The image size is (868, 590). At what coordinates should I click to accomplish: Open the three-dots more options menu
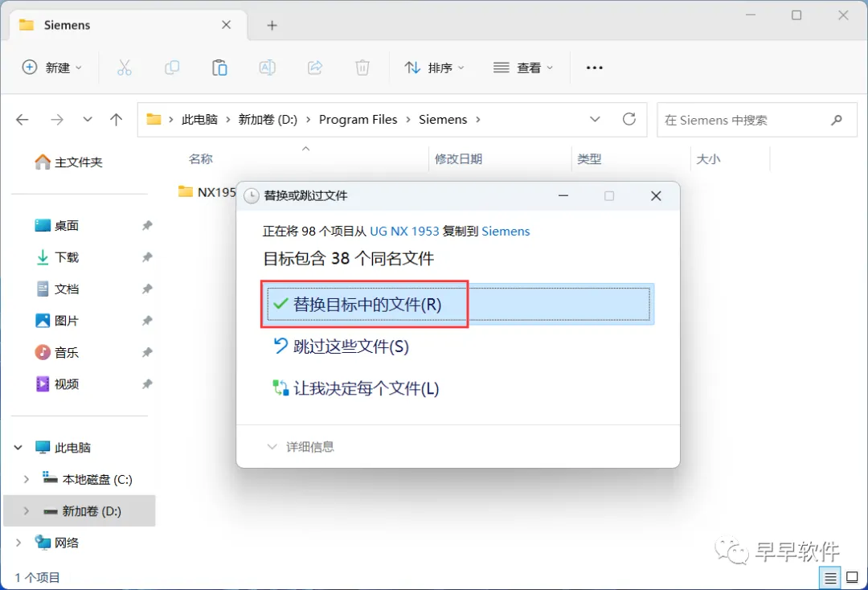point(595,68)
